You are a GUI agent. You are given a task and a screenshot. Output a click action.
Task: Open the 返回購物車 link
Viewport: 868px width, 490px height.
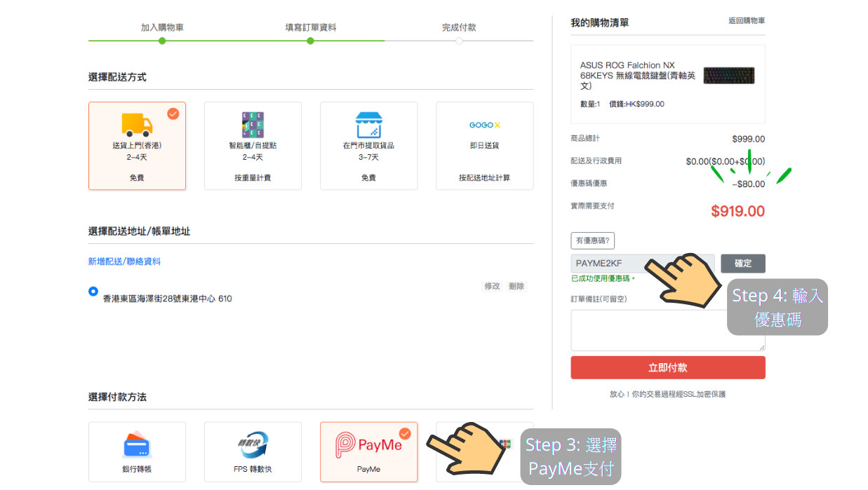tap(747, 21)
